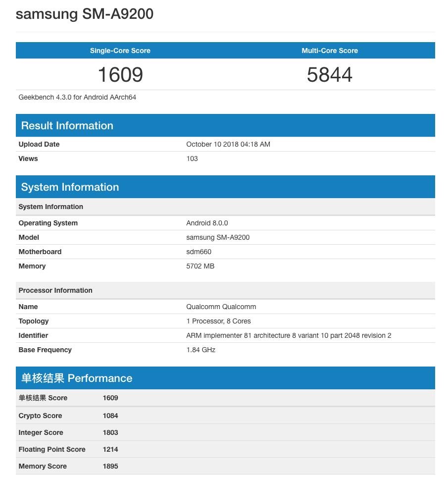The height and width of the screenshot is (477, 448).
Task: Click the Result Information section header
Action: [x=67, y=126]
